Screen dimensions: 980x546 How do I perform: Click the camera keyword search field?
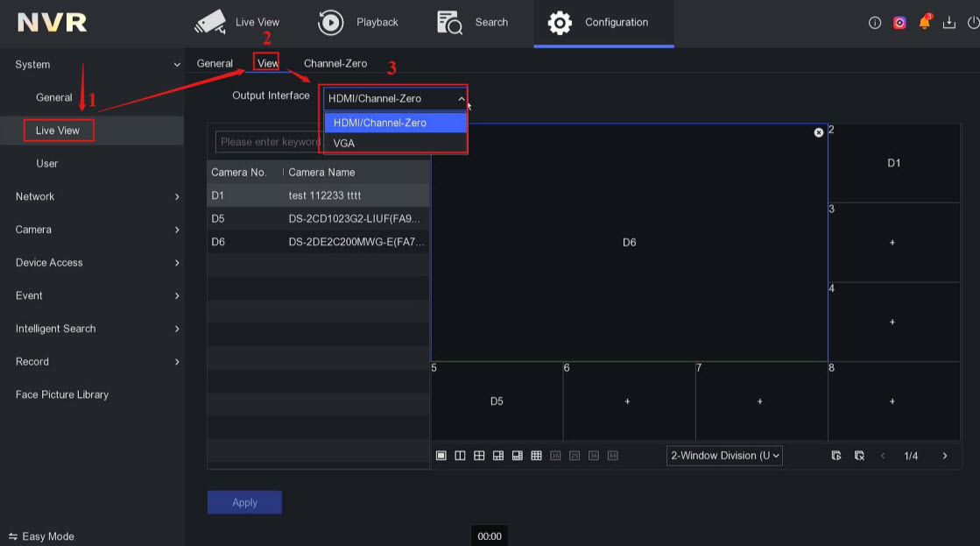coord(268,142)
